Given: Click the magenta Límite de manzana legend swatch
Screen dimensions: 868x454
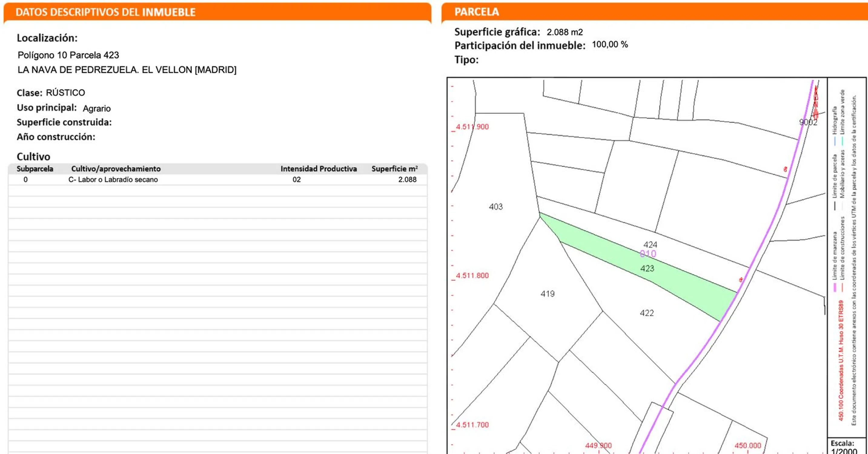Looking at the screenshot, I should coord(835,287).
